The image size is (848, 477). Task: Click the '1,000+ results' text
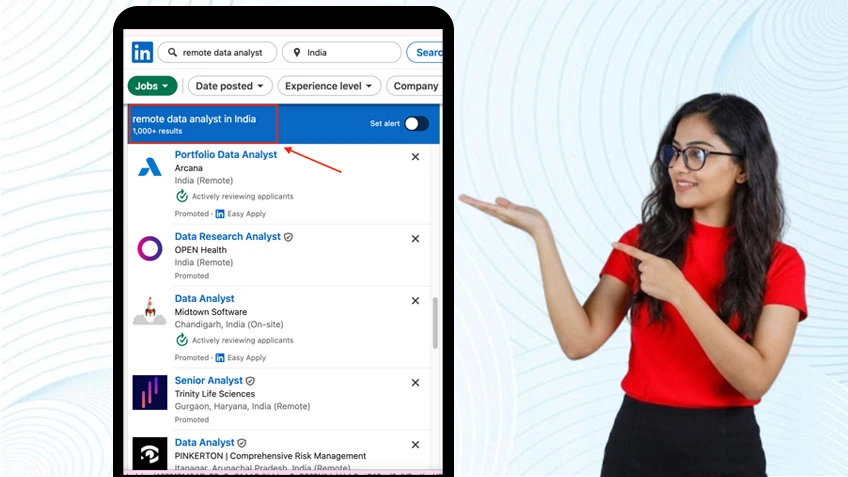pos(157,131)
